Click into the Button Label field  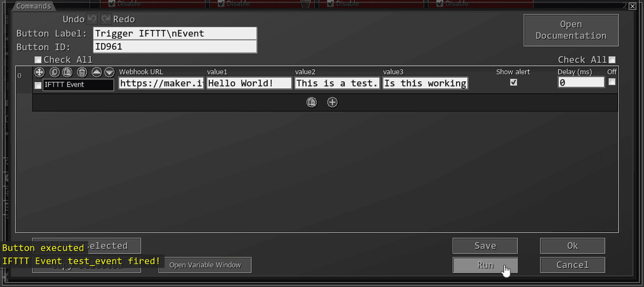[x=175, y=34]
